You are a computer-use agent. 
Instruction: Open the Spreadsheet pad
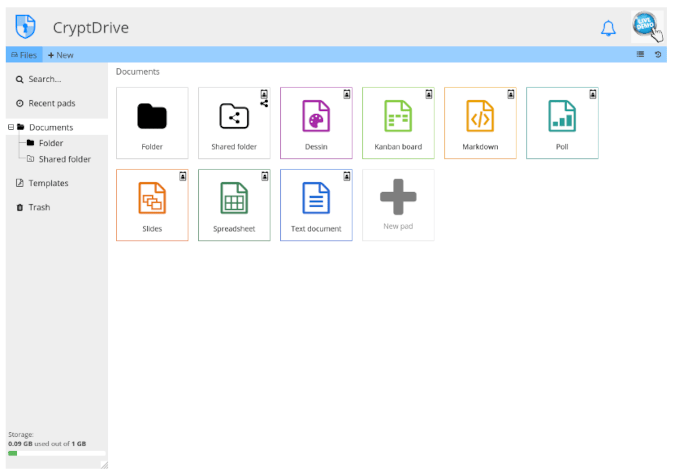click(x=234, y=205)
